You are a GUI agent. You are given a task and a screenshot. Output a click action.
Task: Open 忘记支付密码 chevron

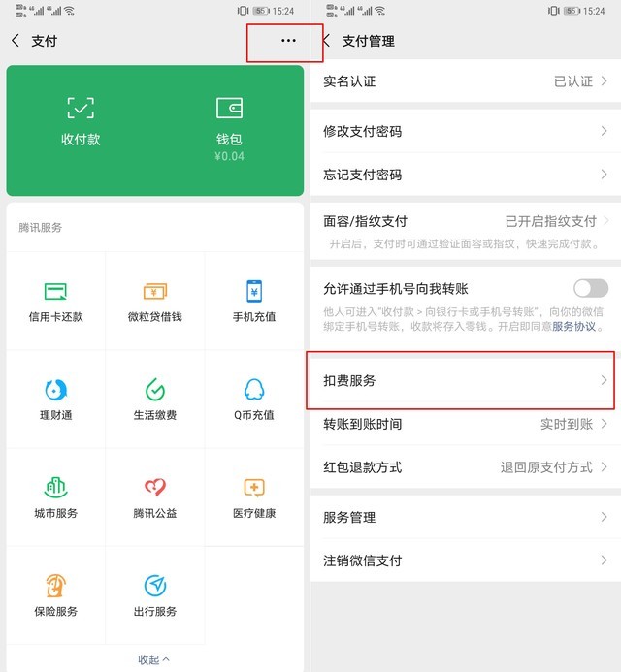pos(604,174)
